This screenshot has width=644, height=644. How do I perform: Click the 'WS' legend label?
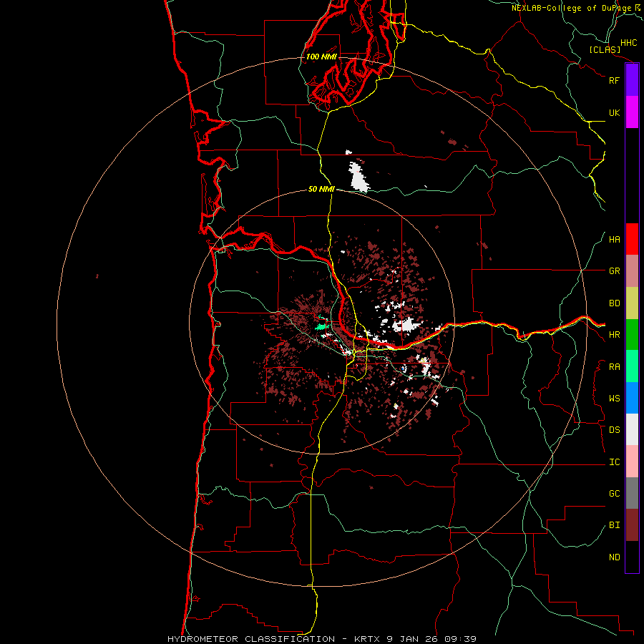[x=614, y=399]
